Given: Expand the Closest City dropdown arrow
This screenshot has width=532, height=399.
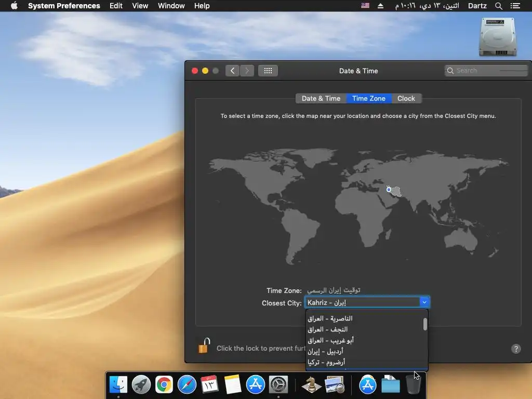Looking at the screenshot, I should pyautogui.click(x=424, y=302).
